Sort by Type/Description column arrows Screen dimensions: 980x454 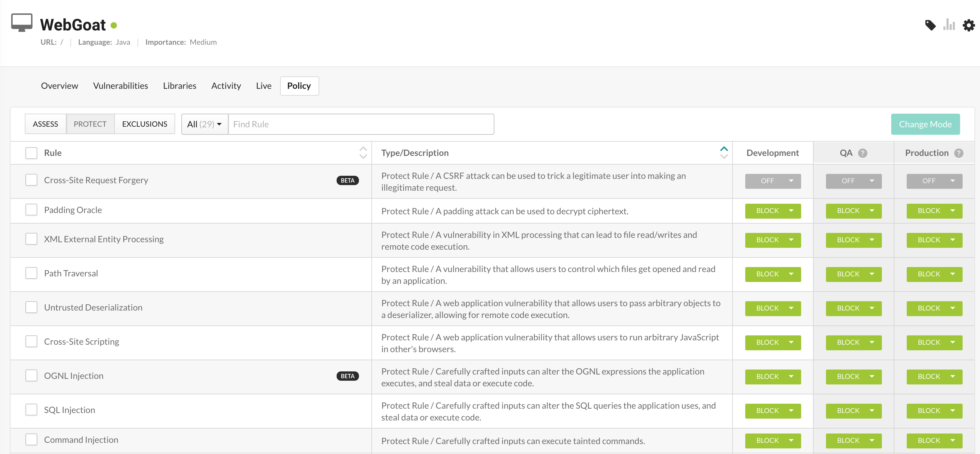724,152
